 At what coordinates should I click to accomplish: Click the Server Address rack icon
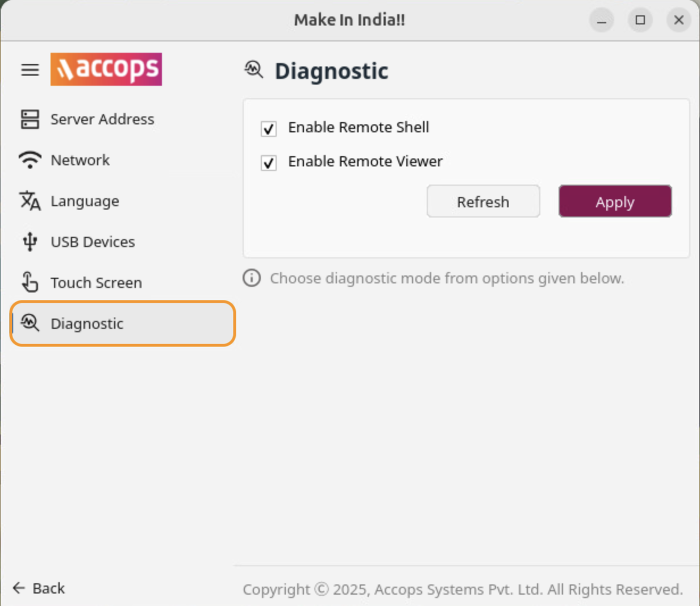[30, 119]
